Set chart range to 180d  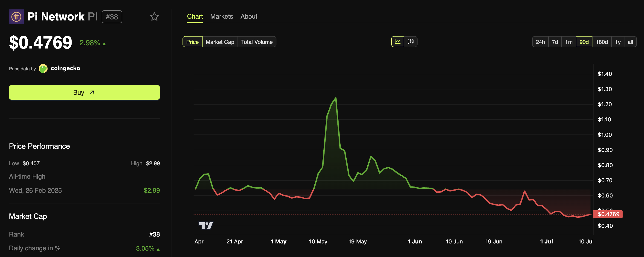[x=601, y=42]
